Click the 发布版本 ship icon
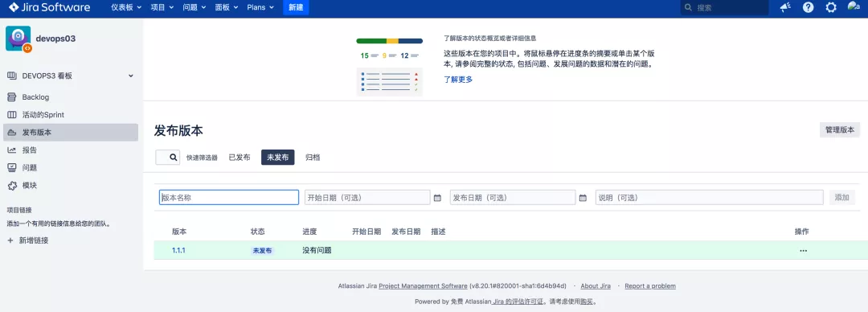Screen dimensions: 868x312 (11, 133)
